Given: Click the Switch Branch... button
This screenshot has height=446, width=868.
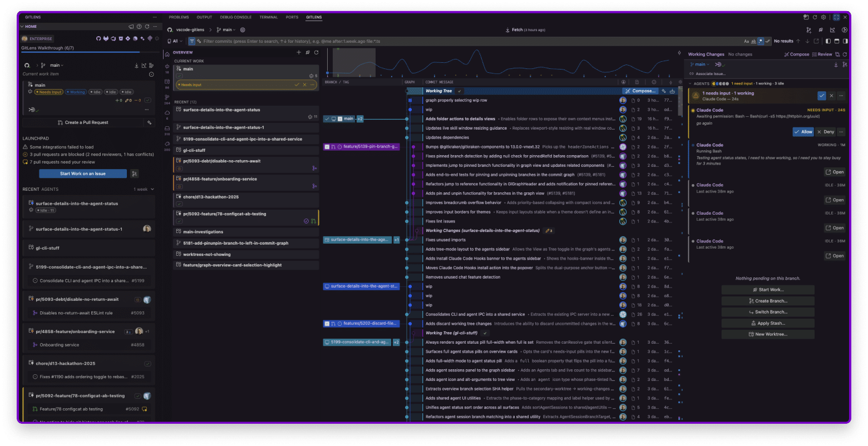Looking at the screenshot, I should [768, 312].
